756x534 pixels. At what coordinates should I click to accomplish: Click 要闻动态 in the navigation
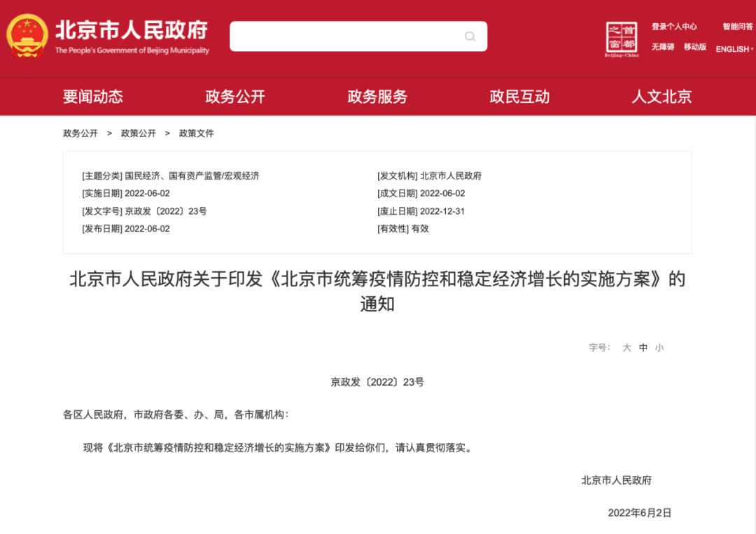pos(92,97)
